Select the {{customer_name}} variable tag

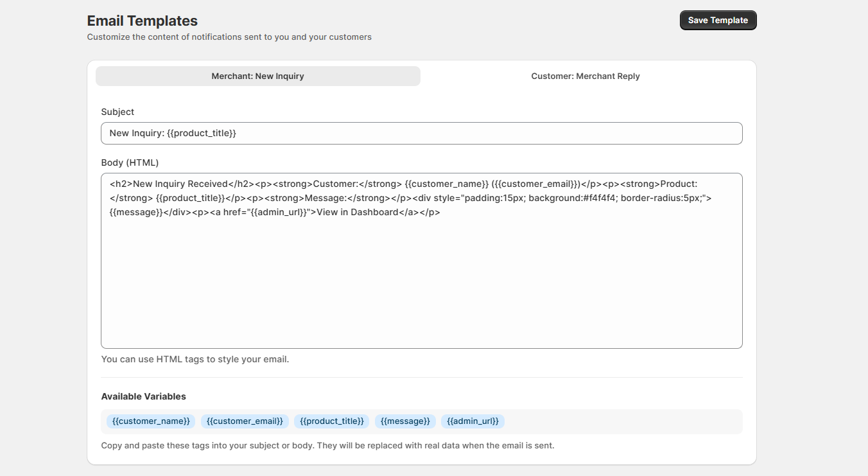[x=151, y=421]
